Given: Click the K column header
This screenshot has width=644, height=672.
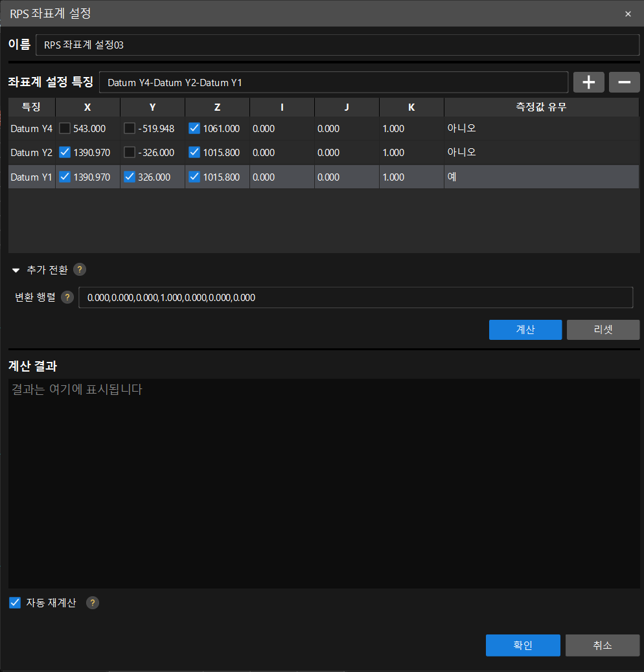Looking at the screenshot, I should (x=411, y=107).
